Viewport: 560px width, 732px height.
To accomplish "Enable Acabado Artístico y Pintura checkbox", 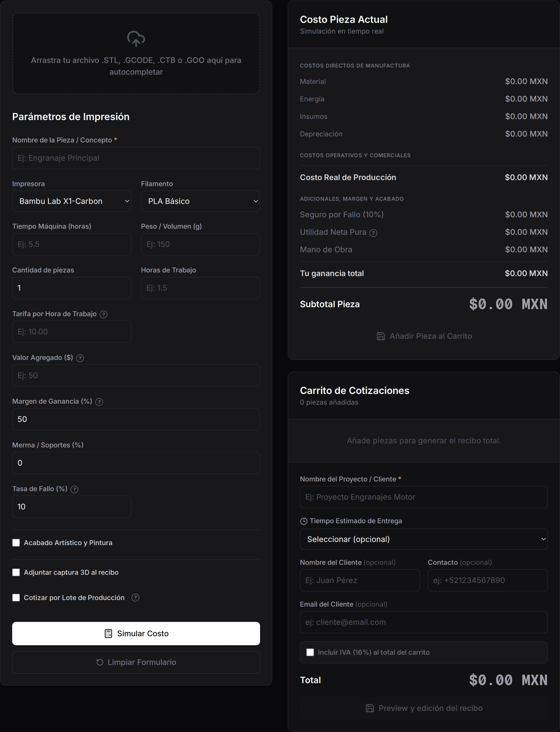I will [x=16, y=543].
